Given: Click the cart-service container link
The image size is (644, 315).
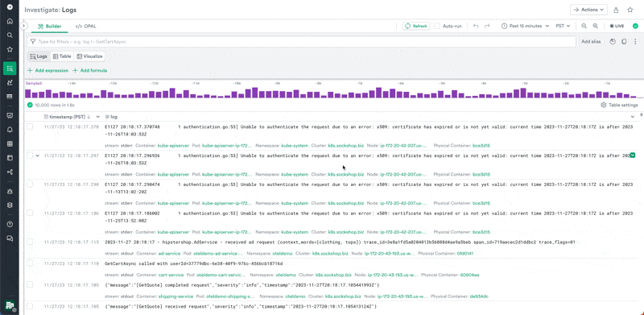Looking at the screenshot, I should pos(171,275).
